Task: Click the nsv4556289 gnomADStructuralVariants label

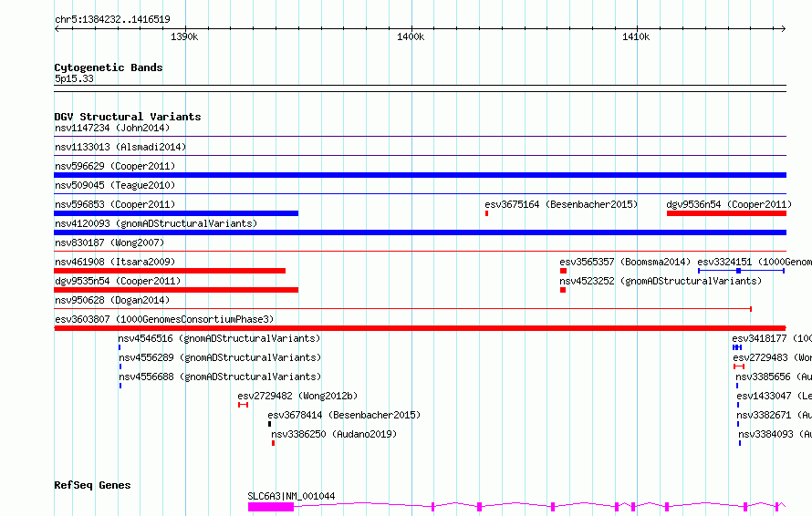Action: [220, 357]
